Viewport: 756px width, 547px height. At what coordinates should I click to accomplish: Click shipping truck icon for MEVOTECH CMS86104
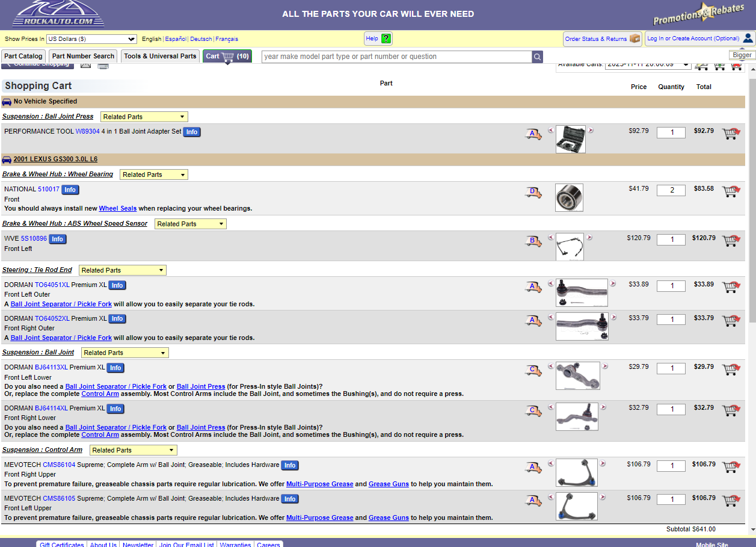tap(533, 467)
